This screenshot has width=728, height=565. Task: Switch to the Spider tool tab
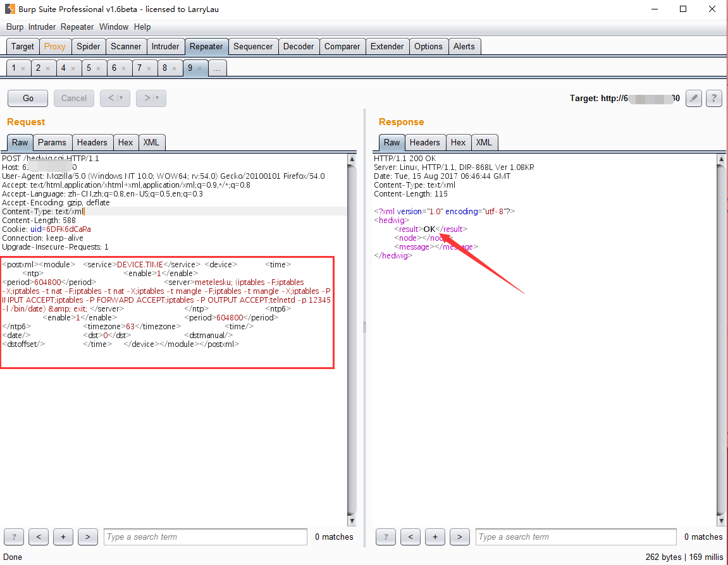click(88, 46)
